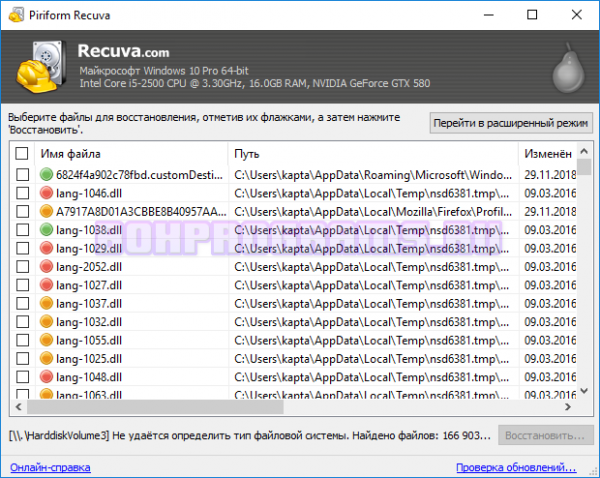Click red status dot of lang-1048.dll
Viewport: 600px width, 478px height.
(x=46, y=377)
